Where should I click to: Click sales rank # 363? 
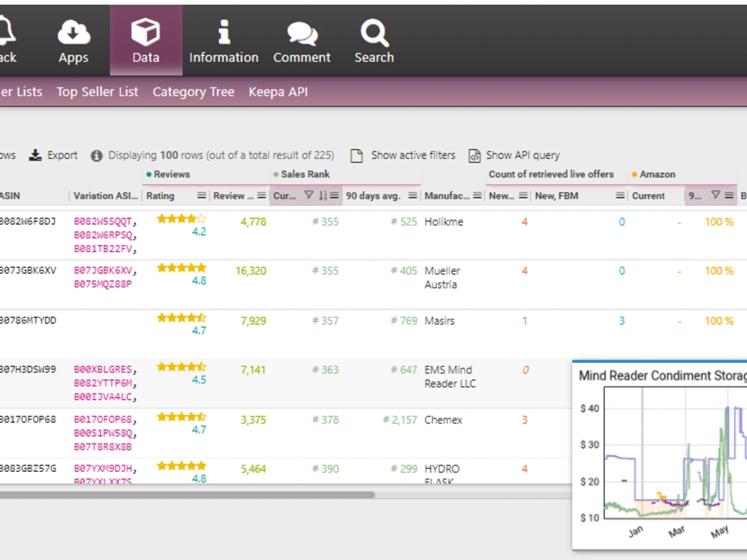pyautogui.click(x=326, y=370)
